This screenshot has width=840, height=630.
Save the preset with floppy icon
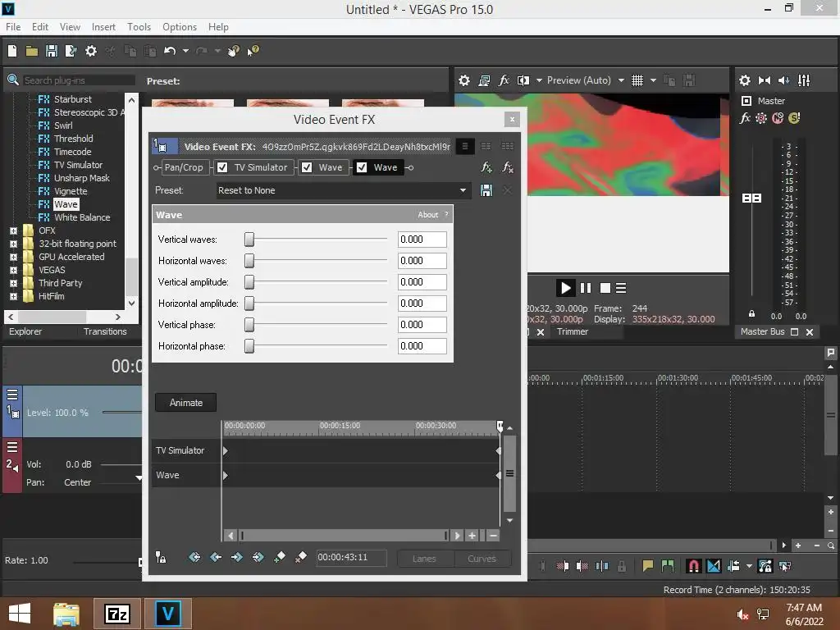click(486, 190)
